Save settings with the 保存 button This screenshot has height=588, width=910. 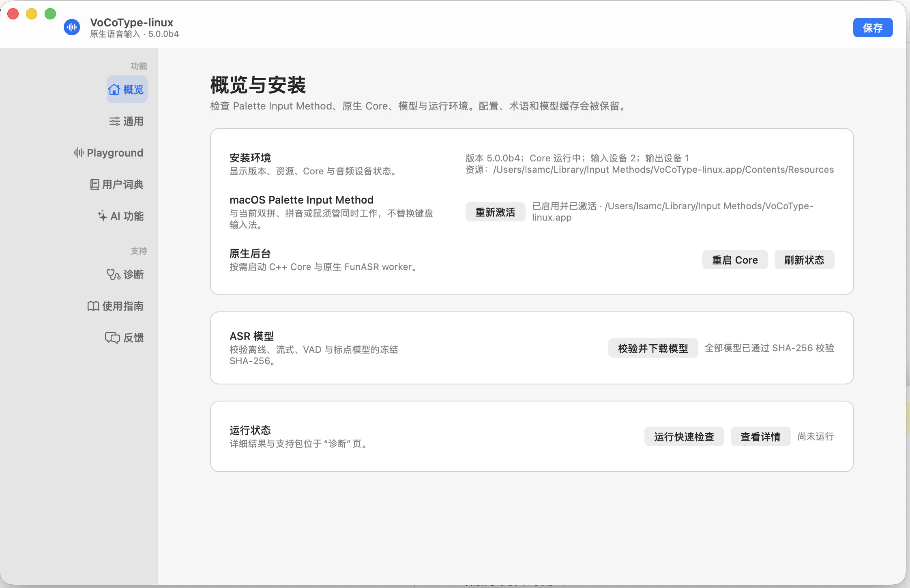pos(873,28)
